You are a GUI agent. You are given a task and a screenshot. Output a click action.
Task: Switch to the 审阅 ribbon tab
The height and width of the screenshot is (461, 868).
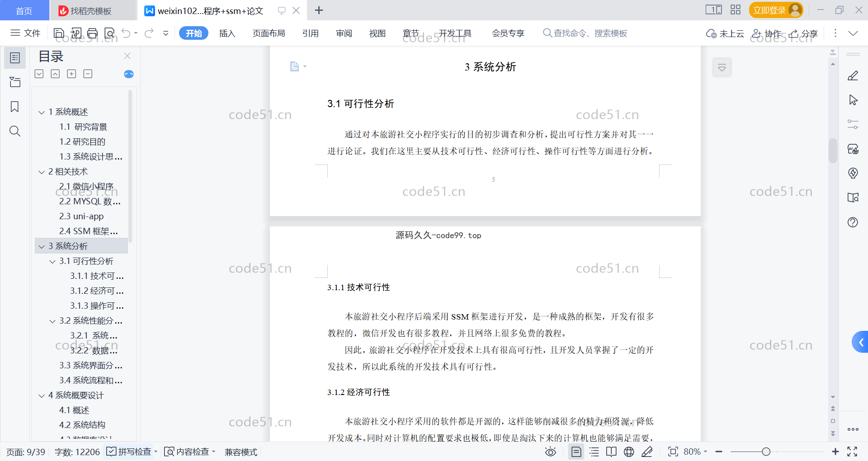coord(344,33)
